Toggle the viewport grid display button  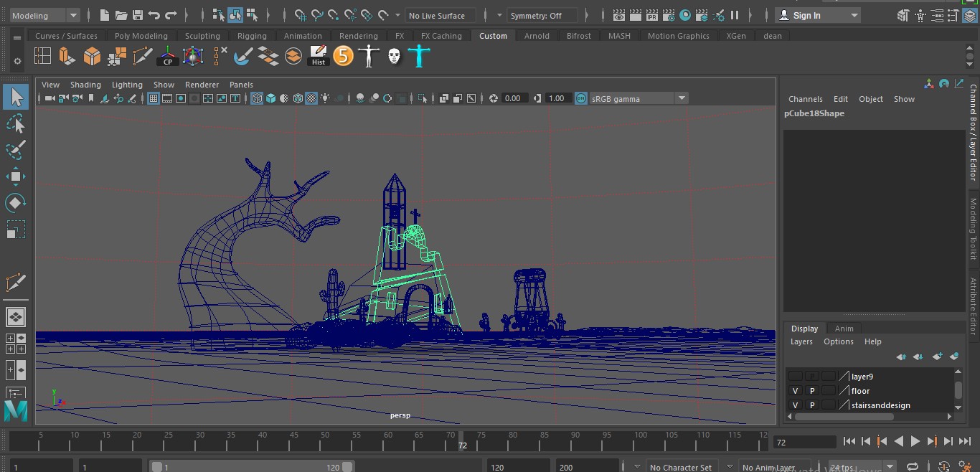coord(154,98)
